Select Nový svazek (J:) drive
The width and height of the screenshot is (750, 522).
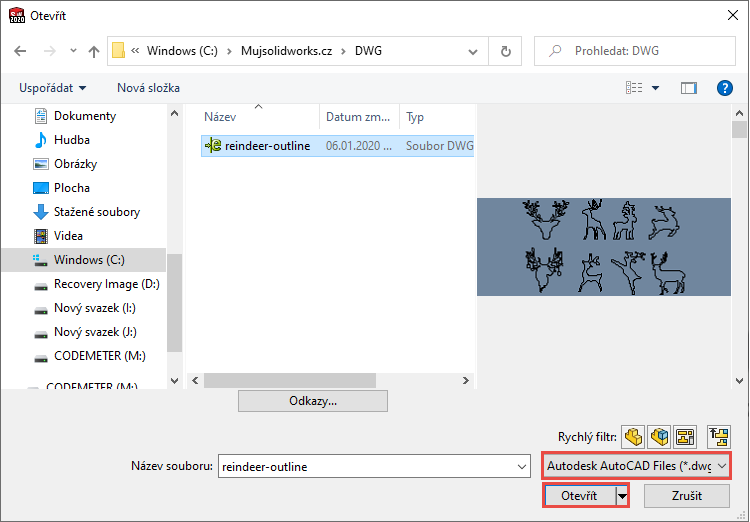coord(95,332)
